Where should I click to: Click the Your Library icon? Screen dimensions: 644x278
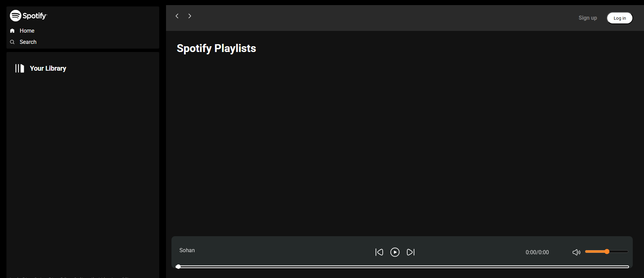pyautogui.click(x=20, y=68)
